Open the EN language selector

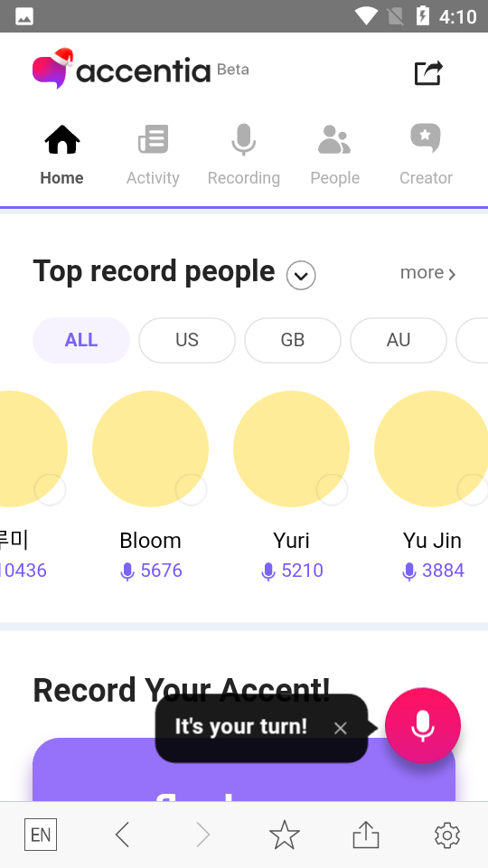point(41,835)
